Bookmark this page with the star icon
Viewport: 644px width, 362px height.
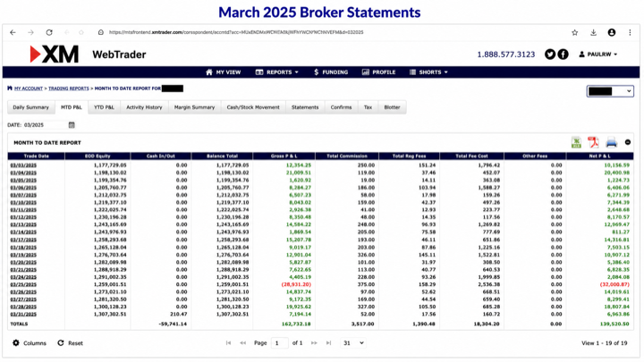(574, 32)
